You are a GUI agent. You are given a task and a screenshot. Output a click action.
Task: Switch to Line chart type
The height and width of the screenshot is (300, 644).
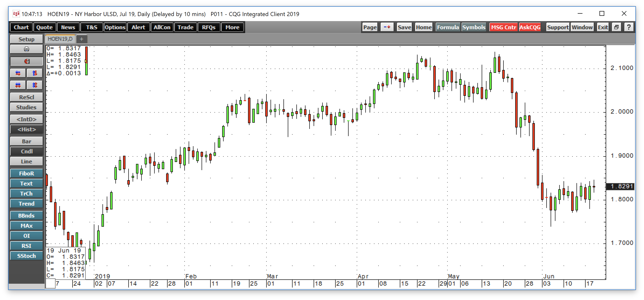(x=26, y=162)
